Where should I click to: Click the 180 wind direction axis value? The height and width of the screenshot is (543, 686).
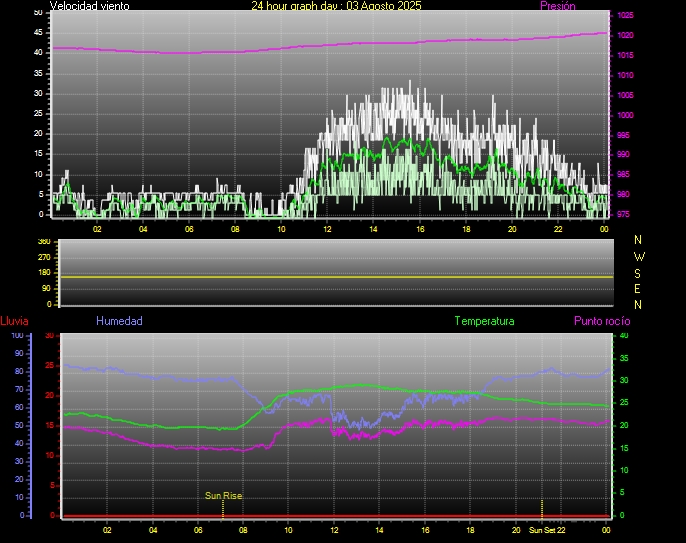click(x=44, y=273)
